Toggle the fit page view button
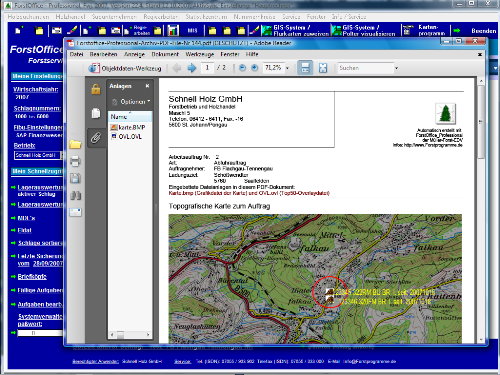The image size is (500, 375). click(323, 68)
